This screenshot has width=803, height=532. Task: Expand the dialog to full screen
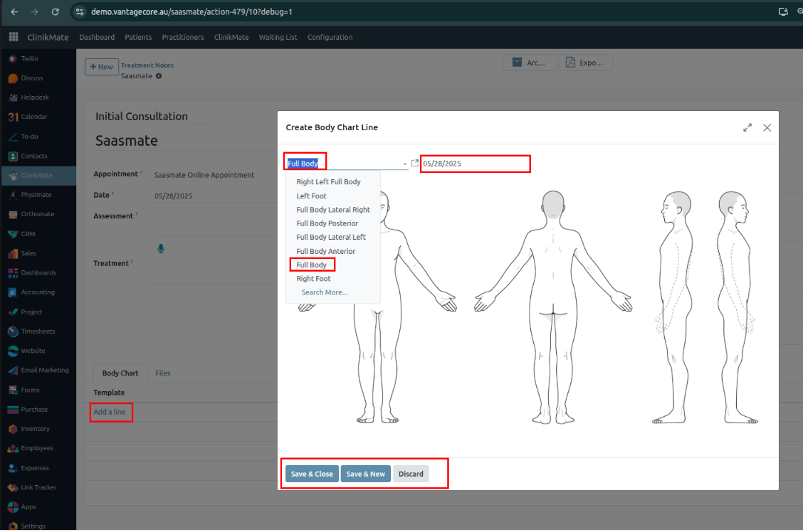tap(747, 127)
